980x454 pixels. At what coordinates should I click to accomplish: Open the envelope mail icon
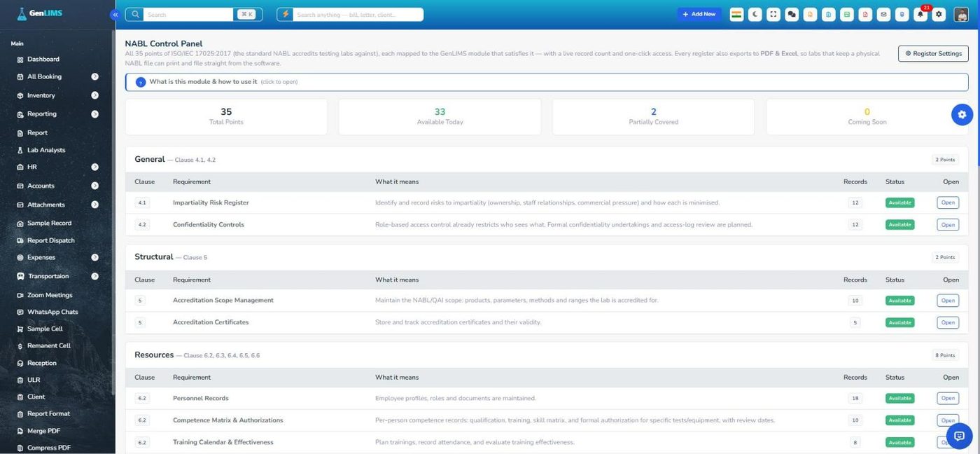click(883, 14)
